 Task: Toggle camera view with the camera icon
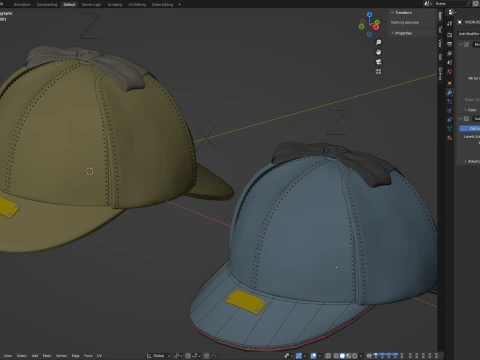(x=378, y=62)
